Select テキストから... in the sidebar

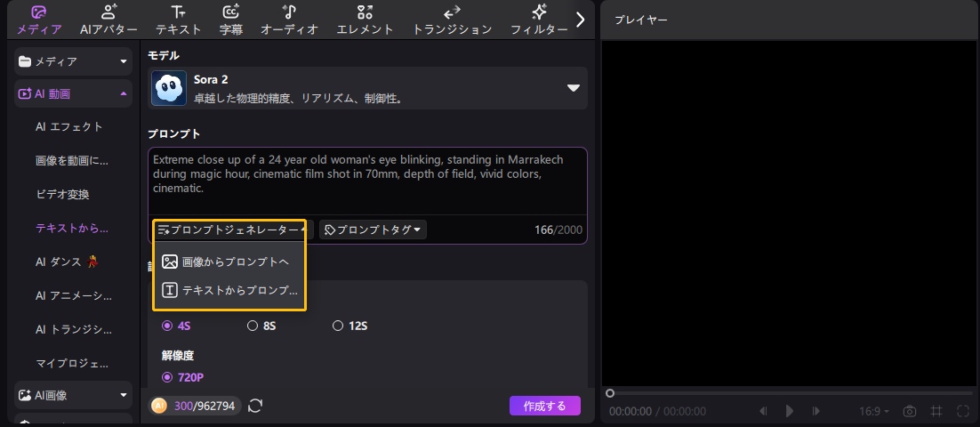pos(72,229)
